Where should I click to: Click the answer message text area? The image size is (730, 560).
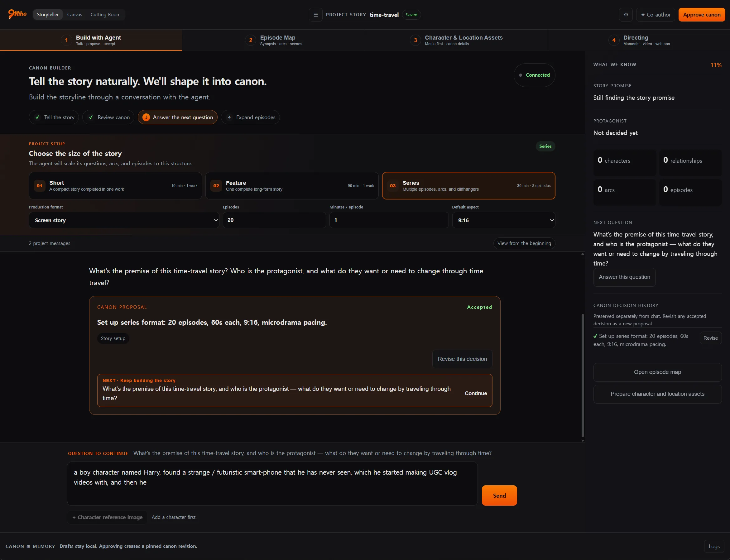[x=272, y=484]
